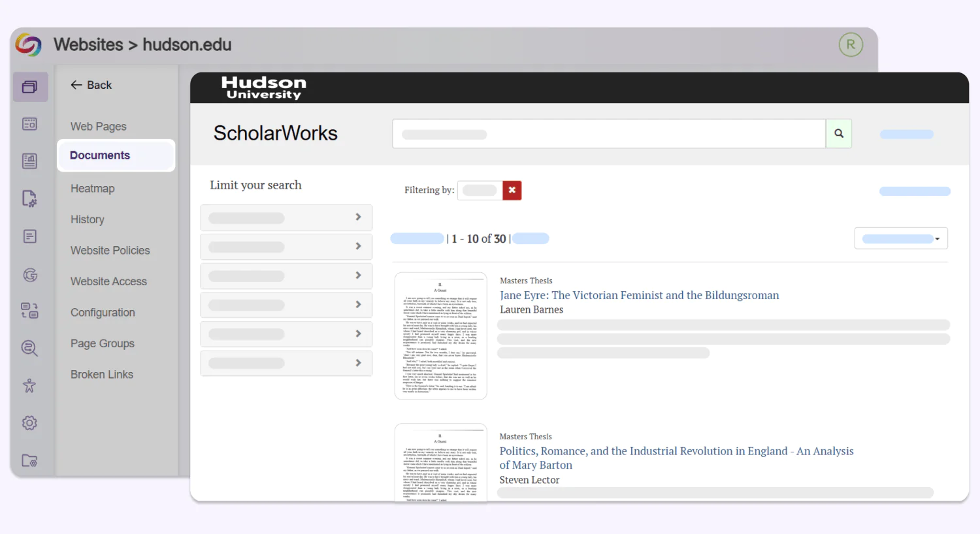This screenshot has height=534, width=980.
Task: Click Masters Thesis label above Politics, Romance
Action: coord(525,437)
